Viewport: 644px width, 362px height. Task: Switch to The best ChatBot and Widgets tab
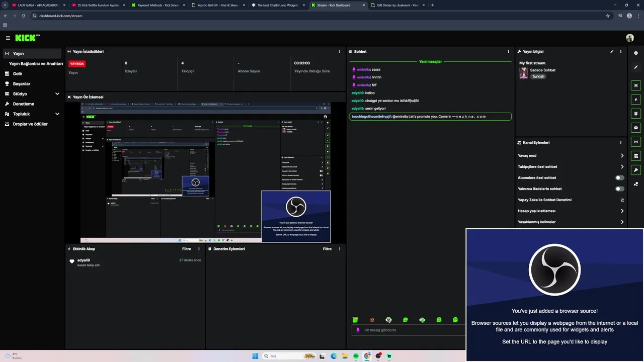(x=278, y=5)
